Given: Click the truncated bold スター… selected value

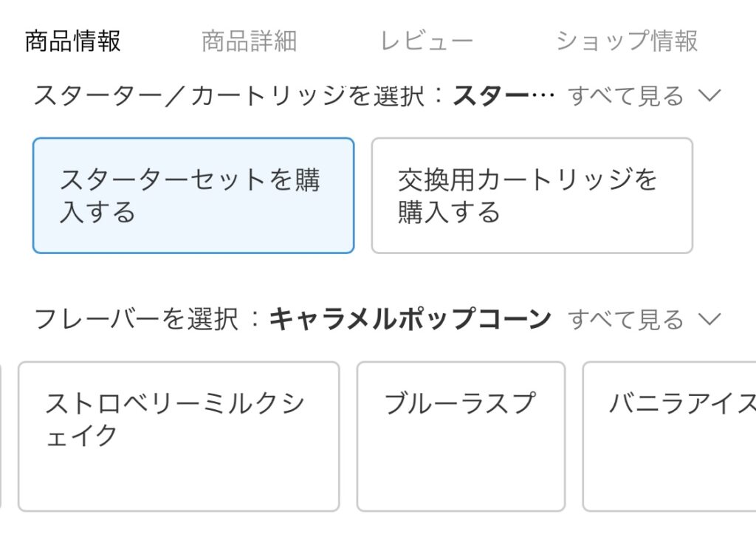Looking at the screenshot, I should point(504,96).
